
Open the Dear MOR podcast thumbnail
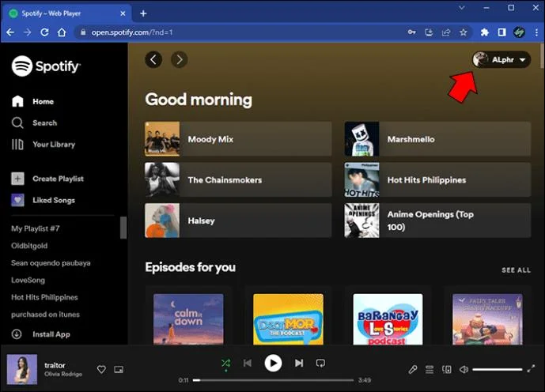click(288, 319)
